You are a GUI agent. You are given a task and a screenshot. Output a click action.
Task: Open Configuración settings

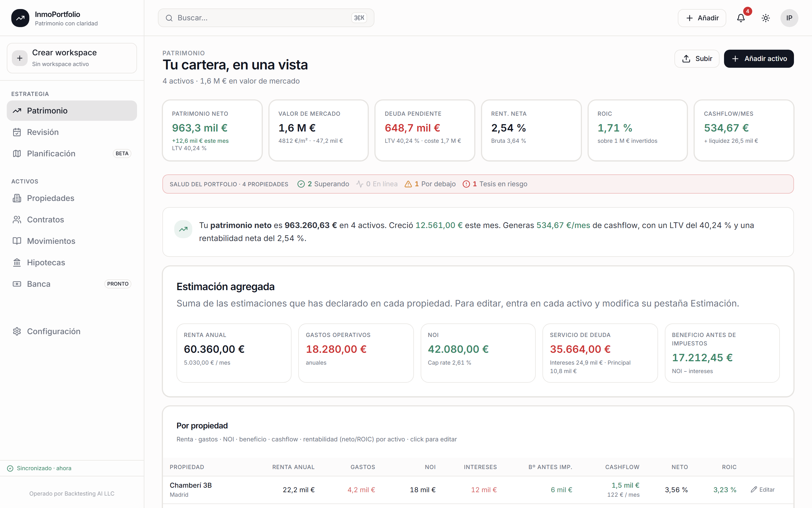point(72,331)
